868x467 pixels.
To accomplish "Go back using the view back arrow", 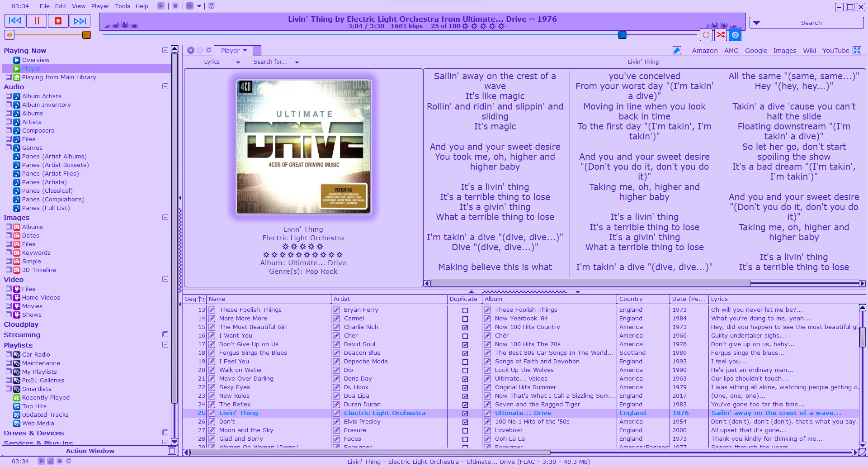I will point(191,50).
